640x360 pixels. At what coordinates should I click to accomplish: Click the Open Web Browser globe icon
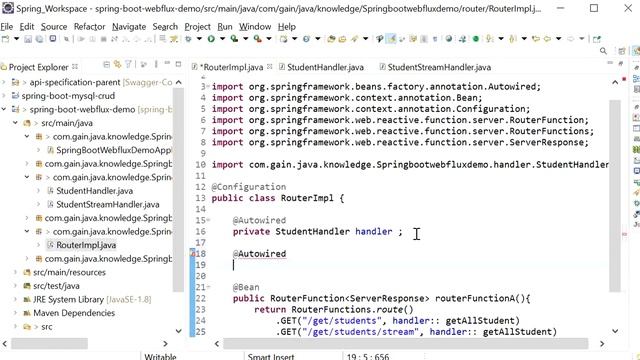click(x=449, y=39)
